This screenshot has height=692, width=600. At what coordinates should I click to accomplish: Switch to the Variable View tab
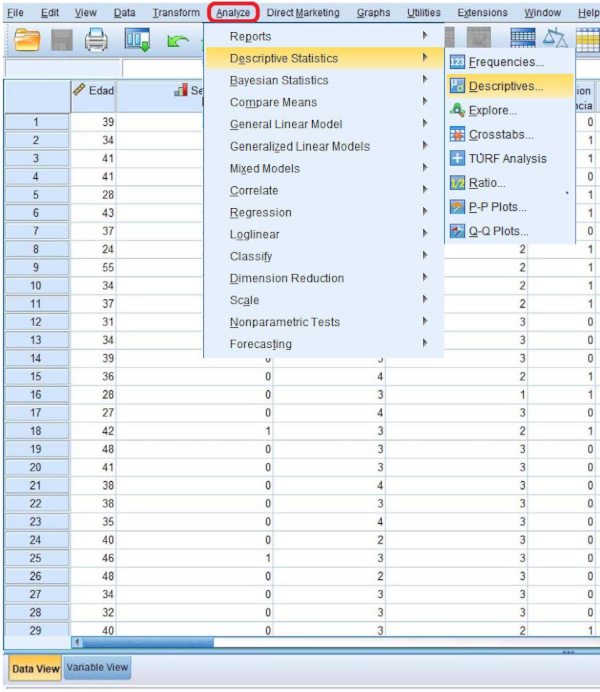point(97,668)
